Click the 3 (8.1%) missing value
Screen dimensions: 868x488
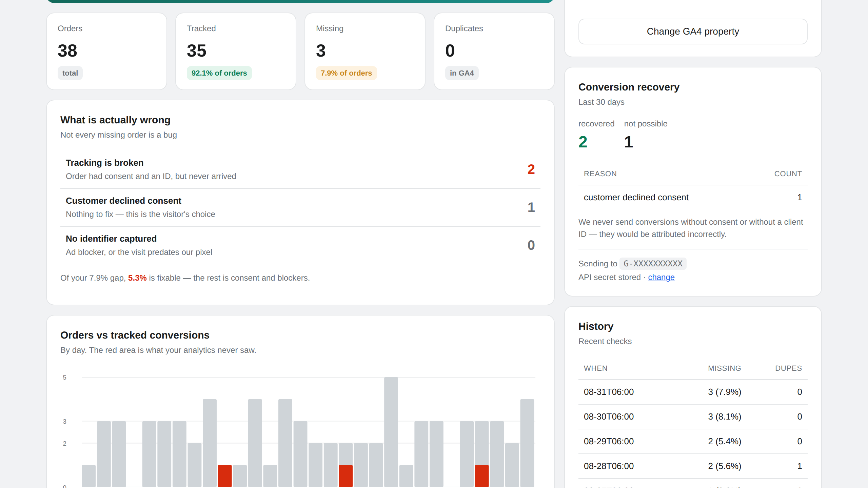pos(725,417)
